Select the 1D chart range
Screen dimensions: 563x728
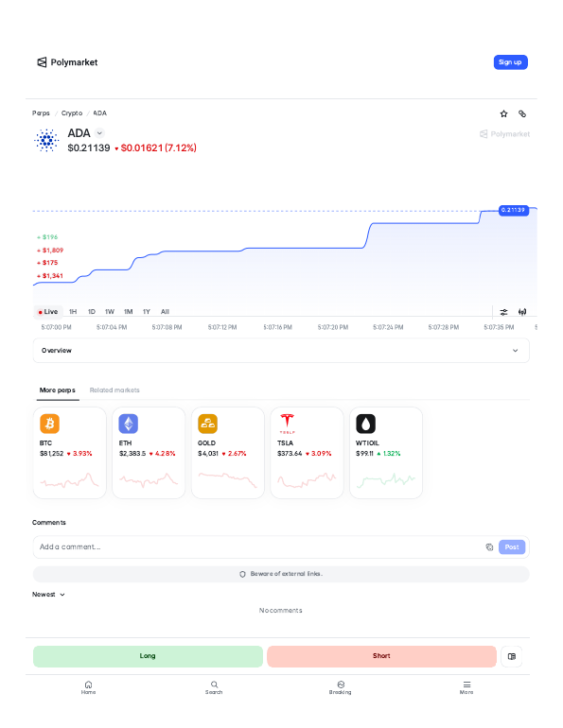tap(92, 312)
